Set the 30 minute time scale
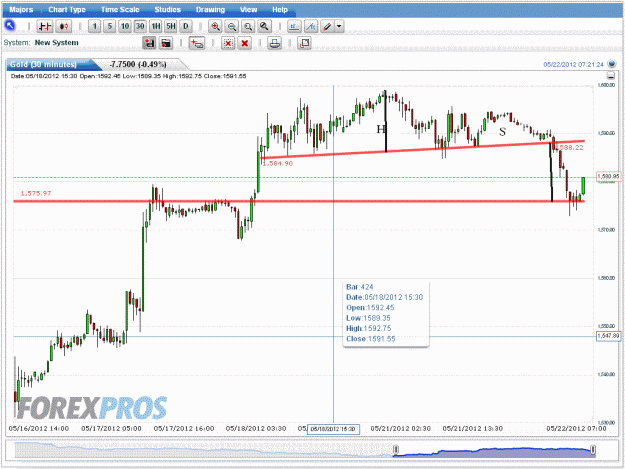The width and height of the screenshot is (625, 469). click(x=140, y=27)
